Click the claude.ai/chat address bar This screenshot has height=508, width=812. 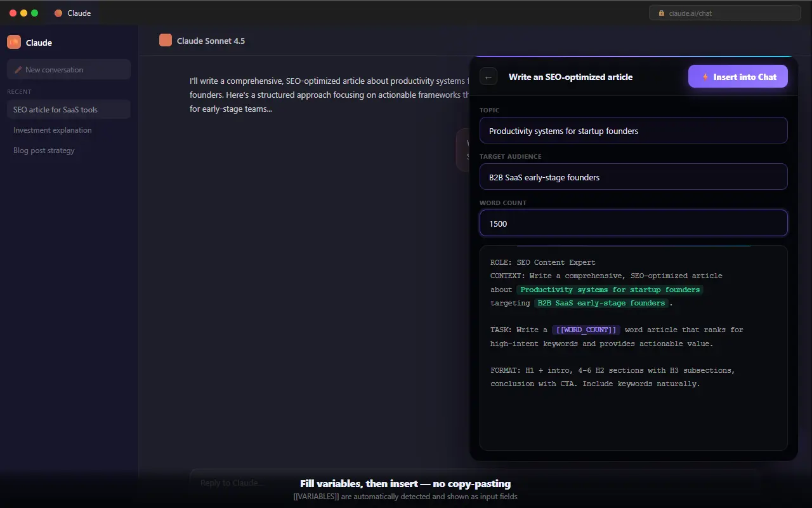(724, 13)
